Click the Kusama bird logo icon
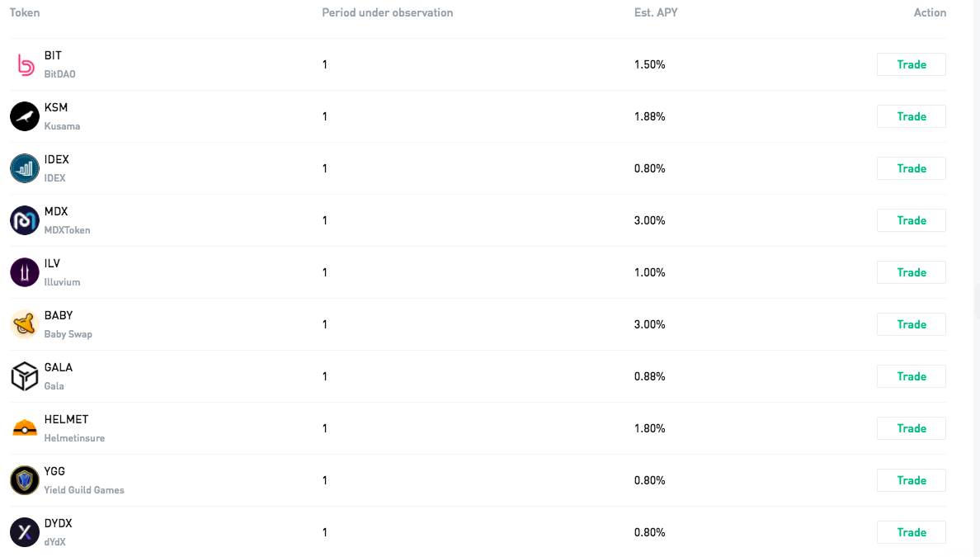 click(x=25, y=116)
